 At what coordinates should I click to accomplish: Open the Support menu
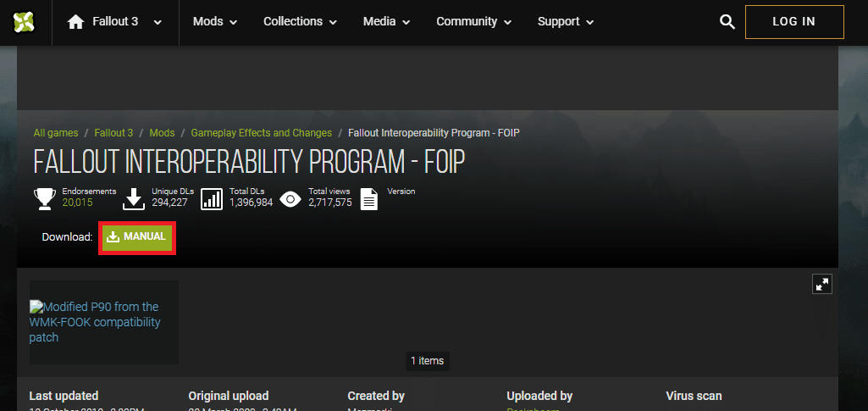coord(565,21)
